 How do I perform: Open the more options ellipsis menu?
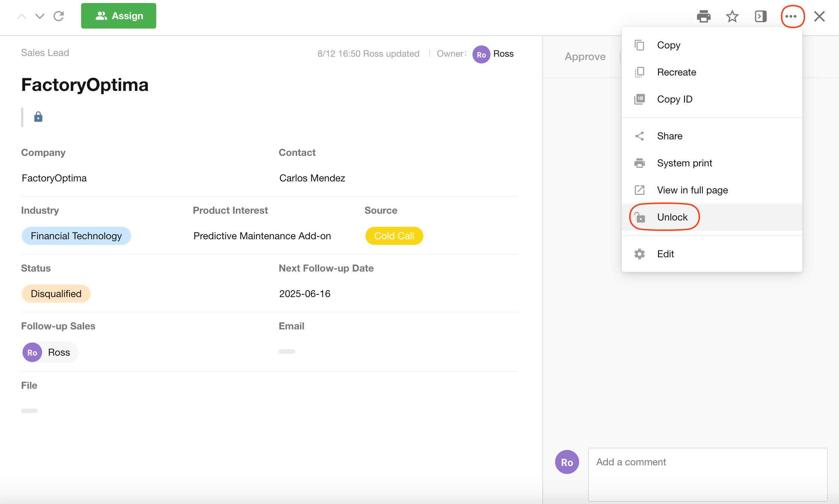pos(791,17)
